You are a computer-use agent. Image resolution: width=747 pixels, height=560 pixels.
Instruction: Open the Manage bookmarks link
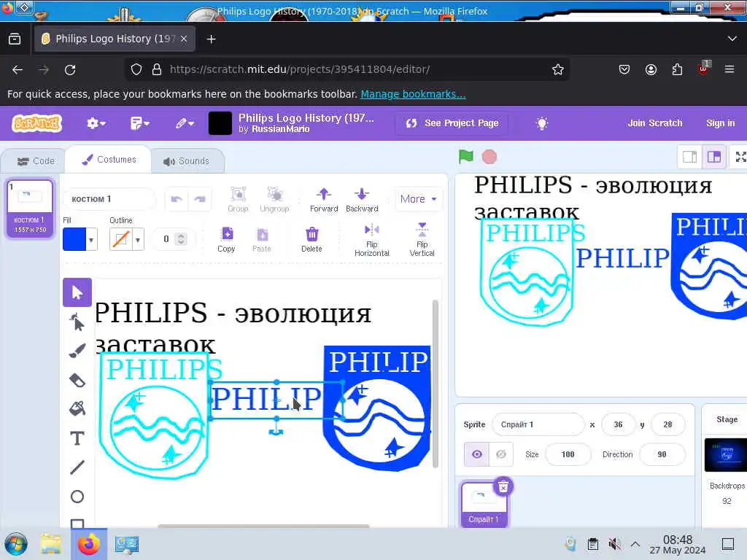click(x=413, y=94)
